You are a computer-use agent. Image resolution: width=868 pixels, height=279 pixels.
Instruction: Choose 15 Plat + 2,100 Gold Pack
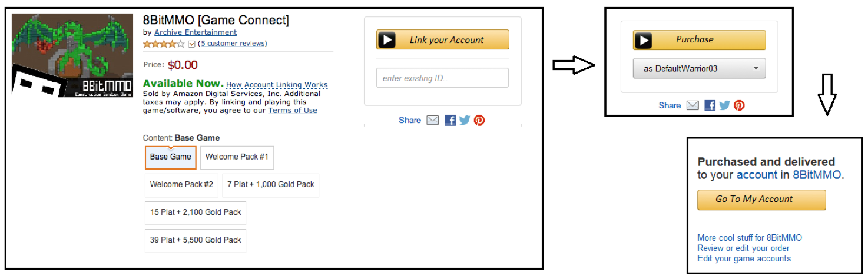(196, 212)
